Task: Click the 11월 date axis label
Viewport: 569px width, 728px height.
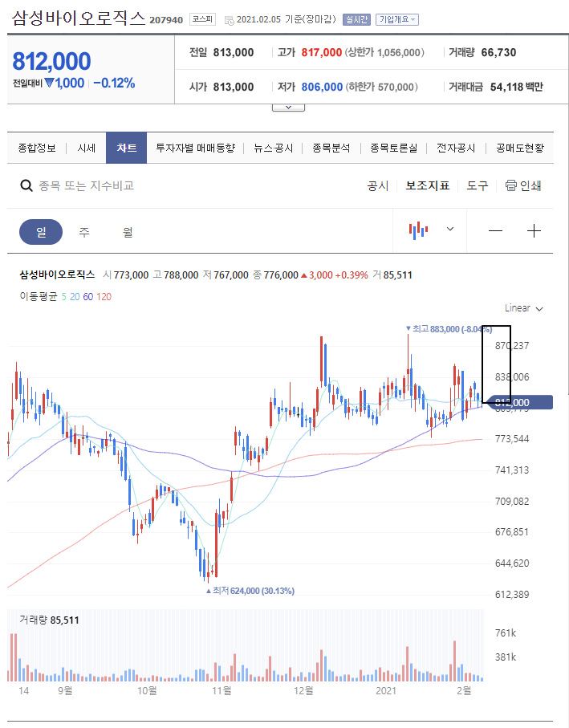Action: click(222, 691)
